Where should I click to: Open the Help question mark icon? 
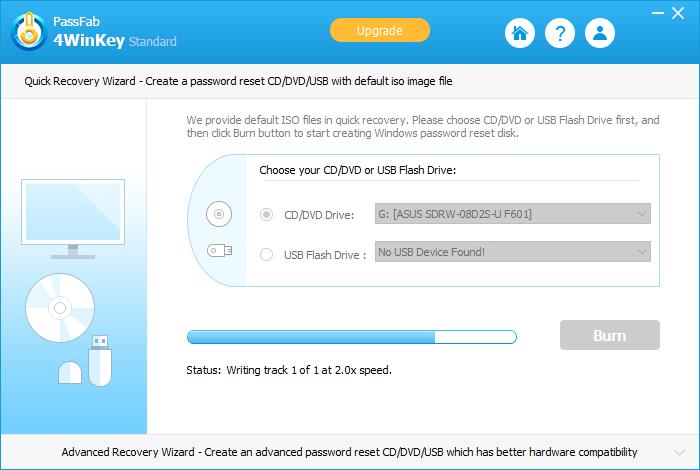(x=560, y=33)
